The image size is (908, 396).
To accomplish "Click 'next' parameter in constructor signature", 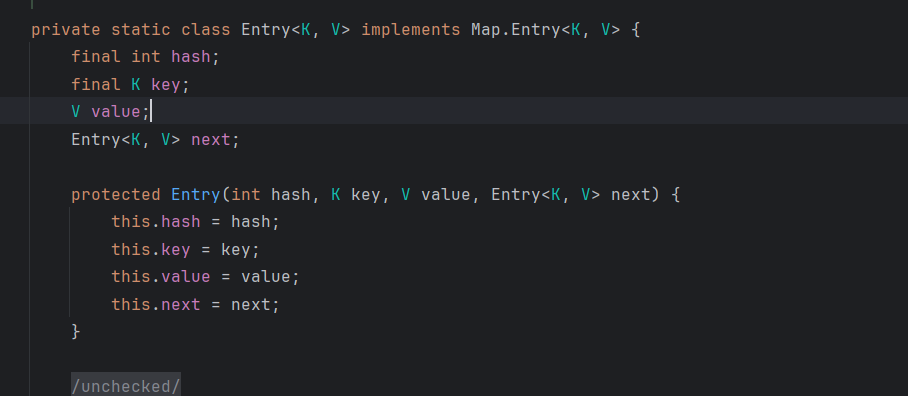I will point(631,195).
